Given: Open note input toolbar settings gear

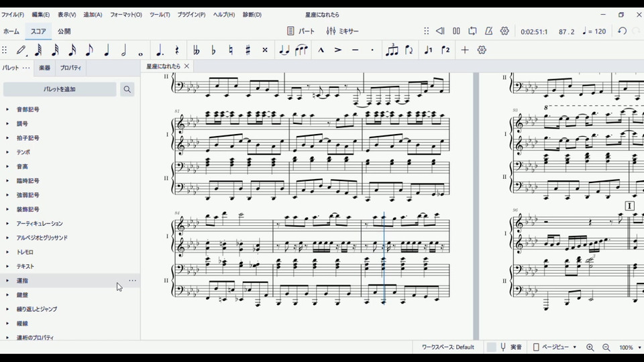Looking at the screenshot, I should [482, 50].
